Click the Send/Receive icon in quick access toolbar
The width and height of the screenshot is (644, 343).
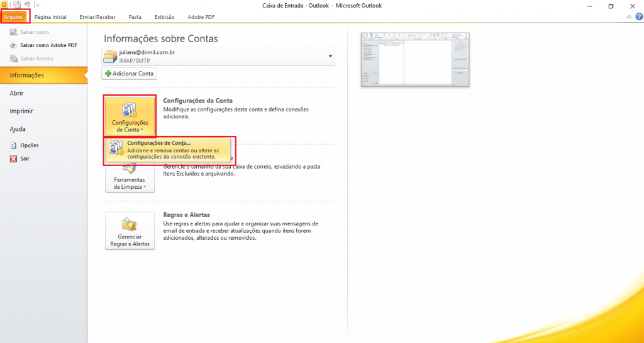click(17, 5)
